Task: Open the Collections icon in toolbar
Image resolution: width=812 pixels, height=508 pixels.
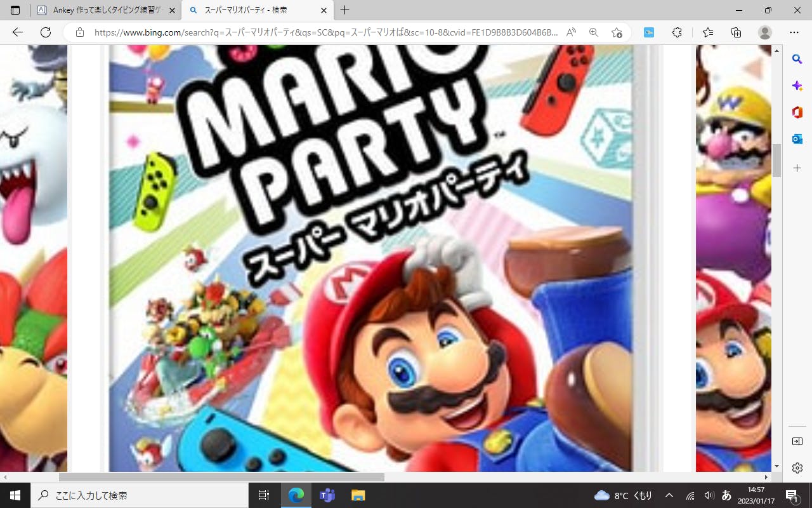Action: click(736, 32)
